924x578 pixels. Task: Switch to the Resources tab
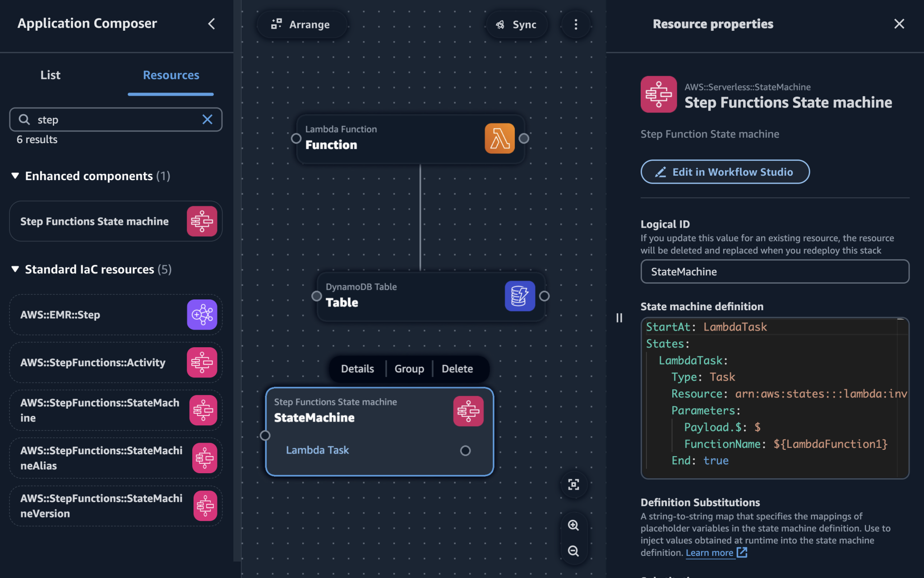tap(171, 75)
